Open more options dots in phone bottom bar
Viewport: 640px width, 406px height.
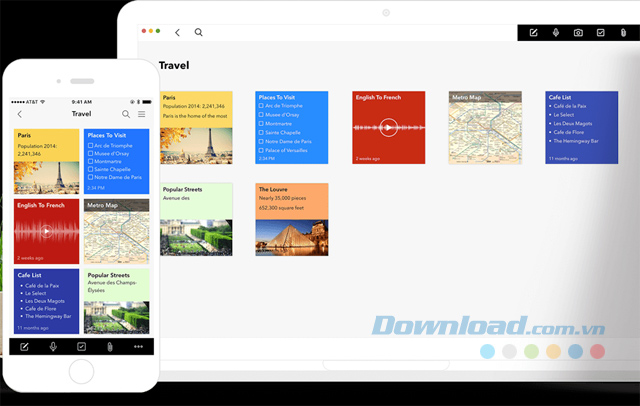(138, 347)
